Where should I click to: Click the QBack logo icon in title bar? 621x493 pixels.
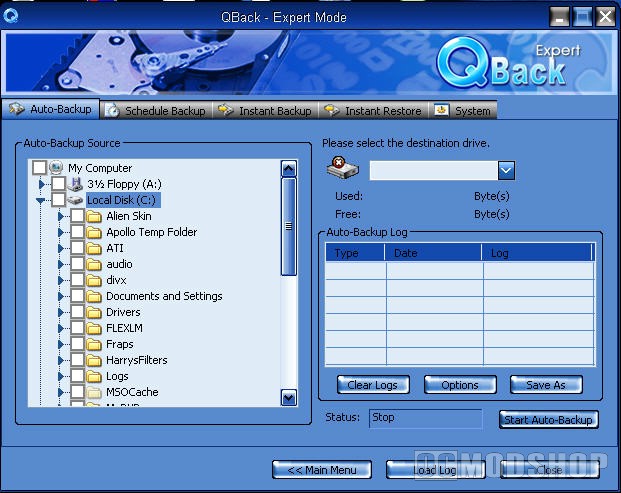pos(11,16)
